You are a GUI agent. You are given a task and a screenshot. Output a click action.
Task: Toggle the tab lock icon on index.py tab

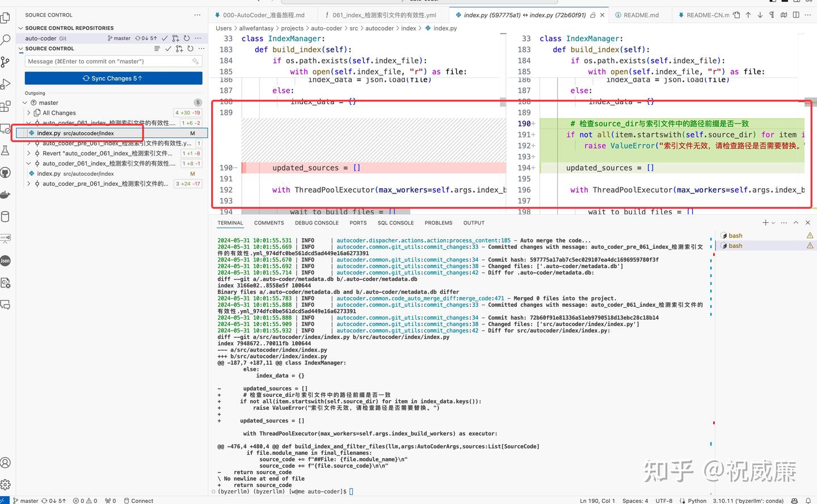click(593, 15)
